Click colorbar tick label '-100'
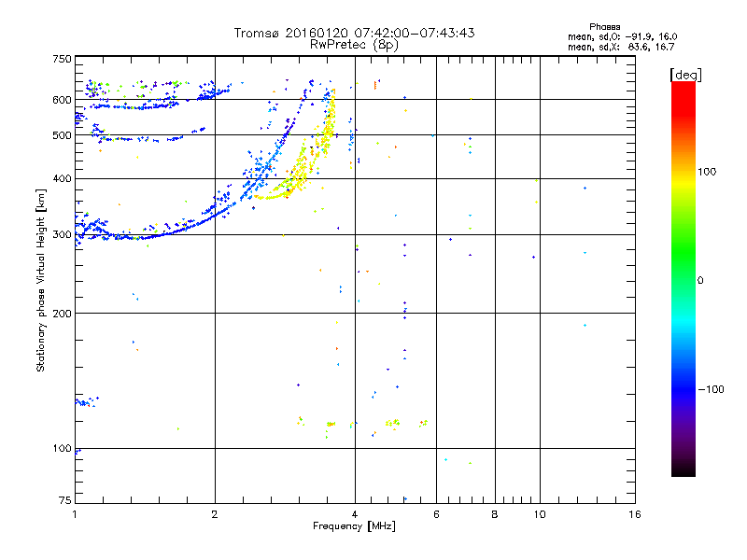747x560 pixels. pyautogui.click(x=712, y=389)
